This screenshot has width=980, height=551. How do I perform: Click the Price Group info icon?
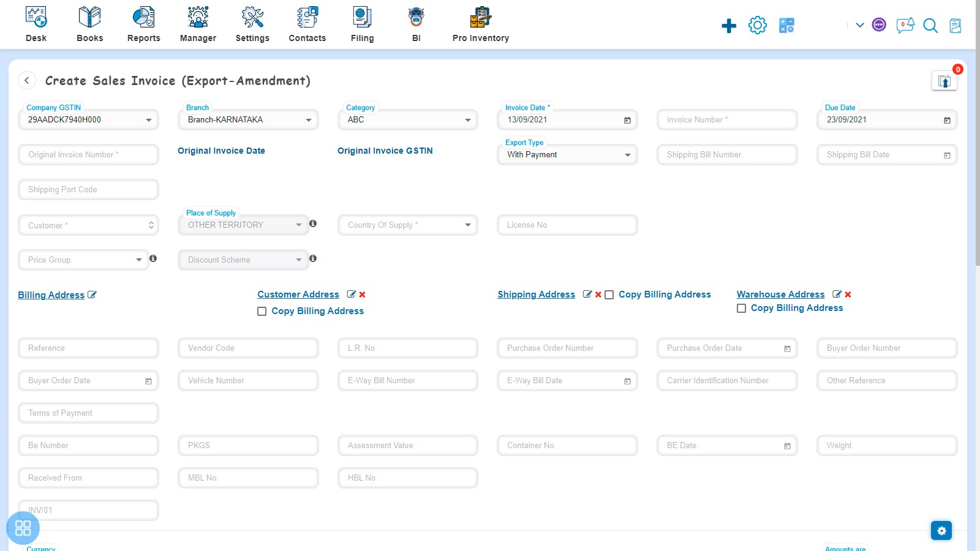(x=153, y=258)
